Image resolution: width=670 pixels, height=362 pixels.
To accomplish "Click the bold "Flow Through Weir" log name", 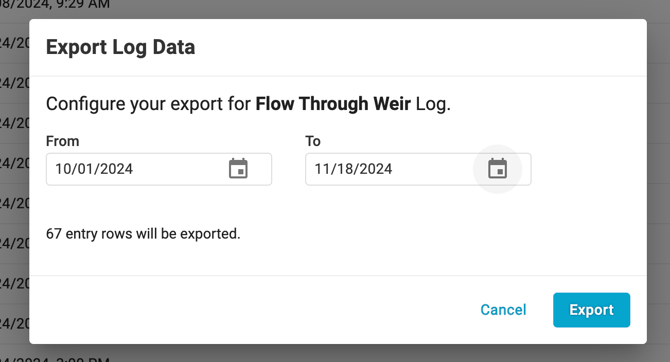I will [333, 104].
